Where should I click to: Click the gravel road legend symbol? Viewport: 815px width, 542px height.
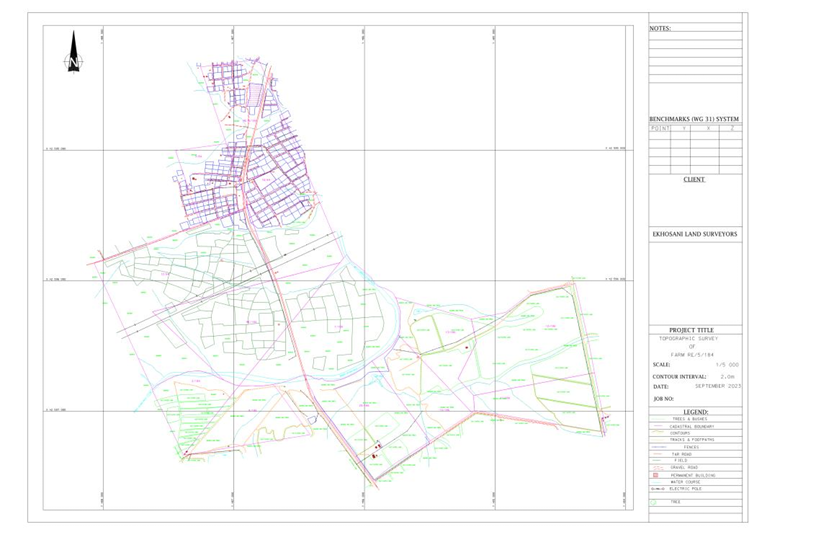tap(656, 467)
